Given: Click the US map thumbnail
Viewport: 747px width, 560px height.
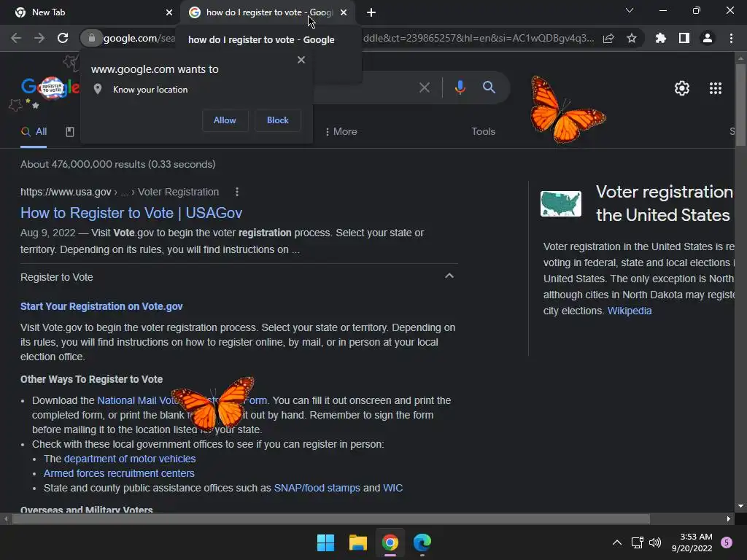Looking at the screenshot, I should 561,203.
